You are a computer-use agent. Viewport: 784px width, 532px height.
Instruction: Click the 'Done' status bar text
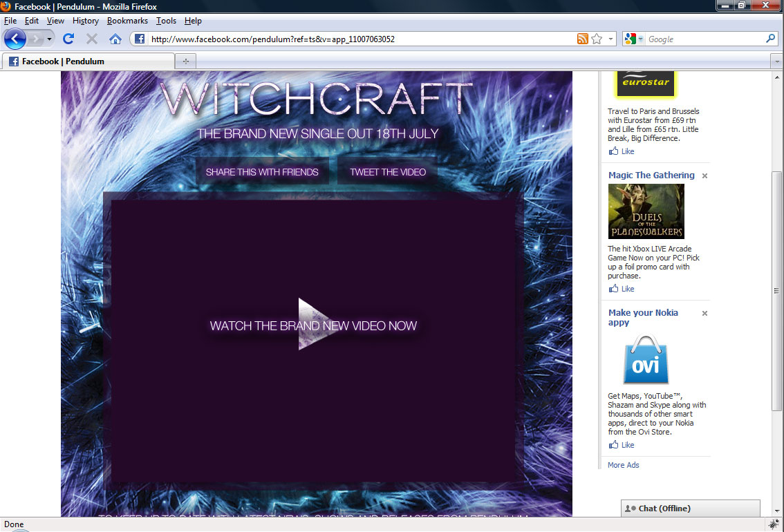pos(14,524)
